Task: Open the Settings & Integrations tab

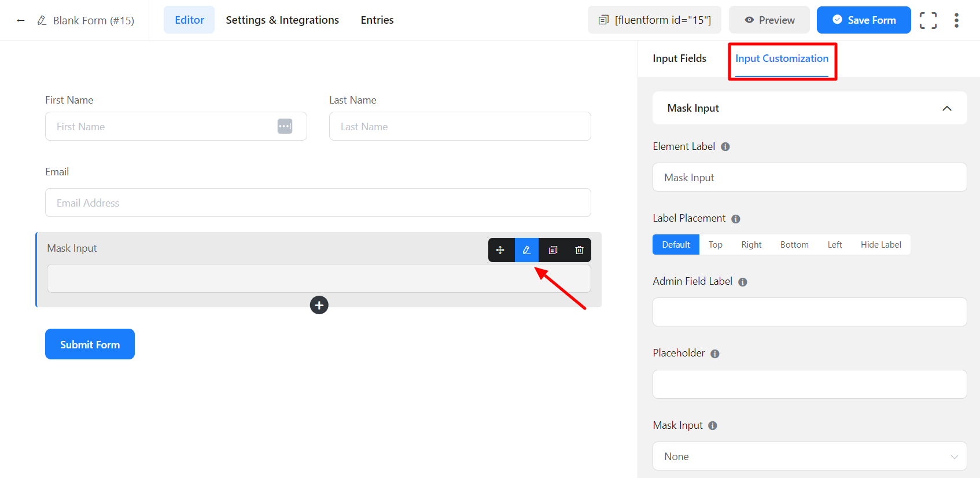Action: click(282, 20)
